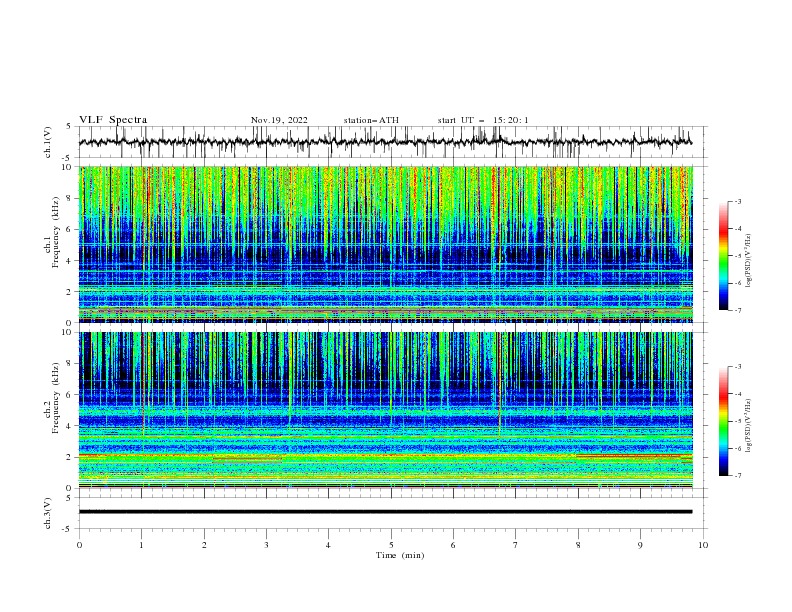The height and width of the screenshot is (612, 792).
Task: Click the time tick label '9' on x-axis
Action: click(640, 545)
